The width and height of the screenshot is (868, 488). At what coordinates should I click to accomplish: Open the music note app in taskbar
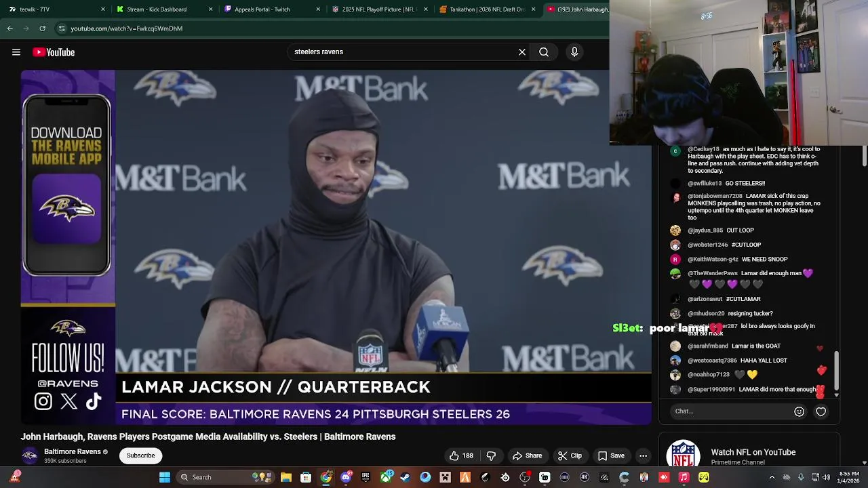pyautogui.click(x=684, y=477)
